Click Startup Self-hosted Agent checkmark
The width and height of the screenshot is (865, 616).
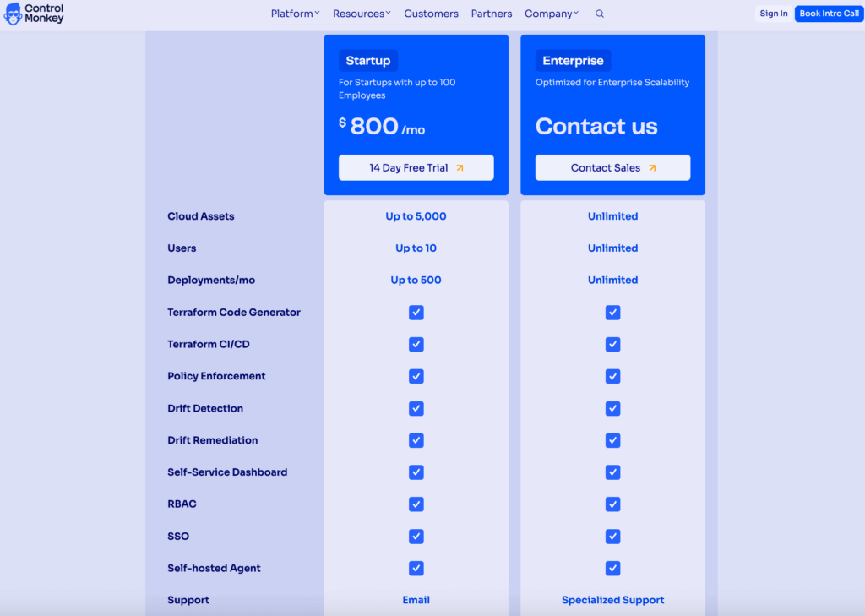pyautogui.click(x=416, y=569)
